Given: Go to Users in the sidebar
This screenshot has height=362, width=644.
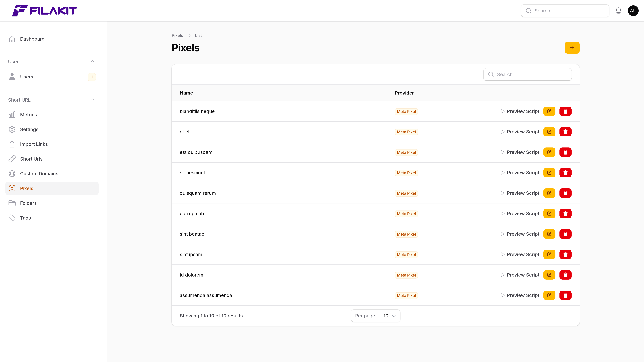Looking at the screenshot, I should [x=52, y=77].
